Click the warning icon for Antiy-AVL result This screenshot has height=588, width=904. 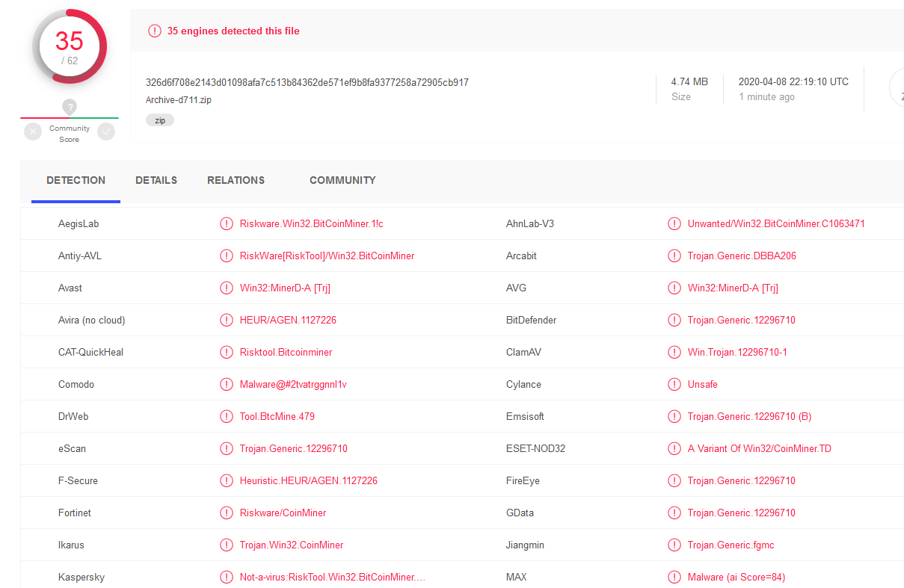point(227,256)
